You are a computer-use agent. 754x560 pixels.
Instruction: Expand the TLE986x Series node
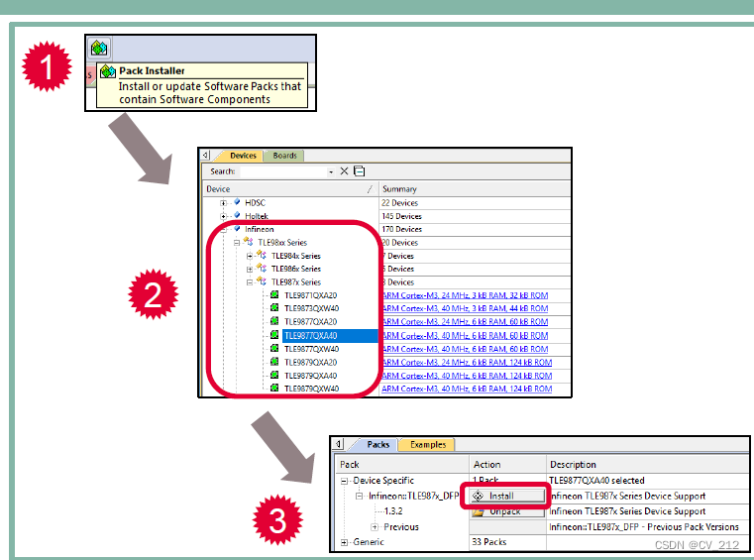(x=250, y=269)
